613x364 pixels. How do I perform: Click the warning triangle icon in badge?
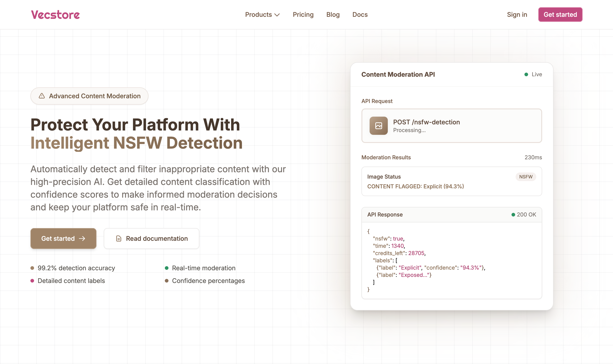pyautogui.click(x=42, y=96)
